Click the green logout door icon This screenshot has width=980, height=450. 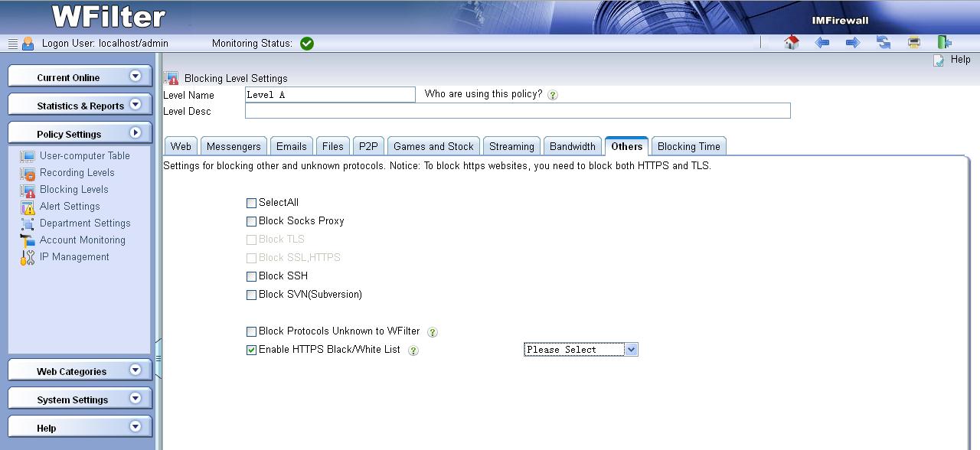(944, 43)
